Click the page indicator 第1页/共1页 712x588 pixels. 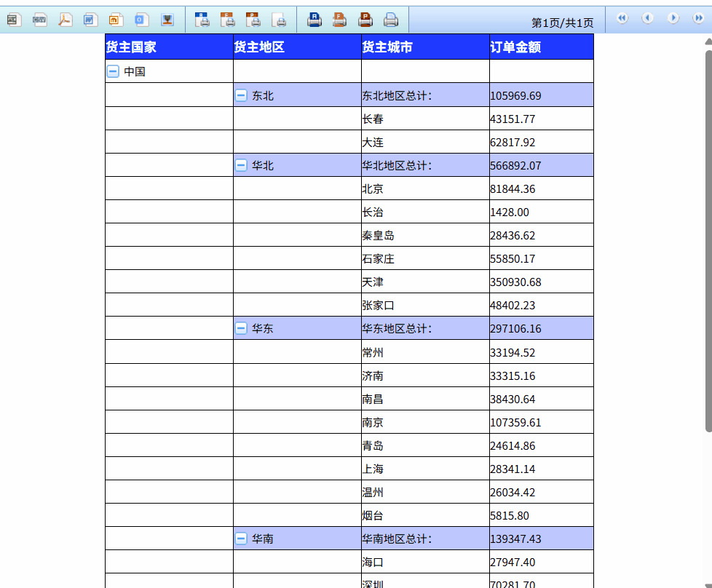pyautogui.click(x=562, y=23)
